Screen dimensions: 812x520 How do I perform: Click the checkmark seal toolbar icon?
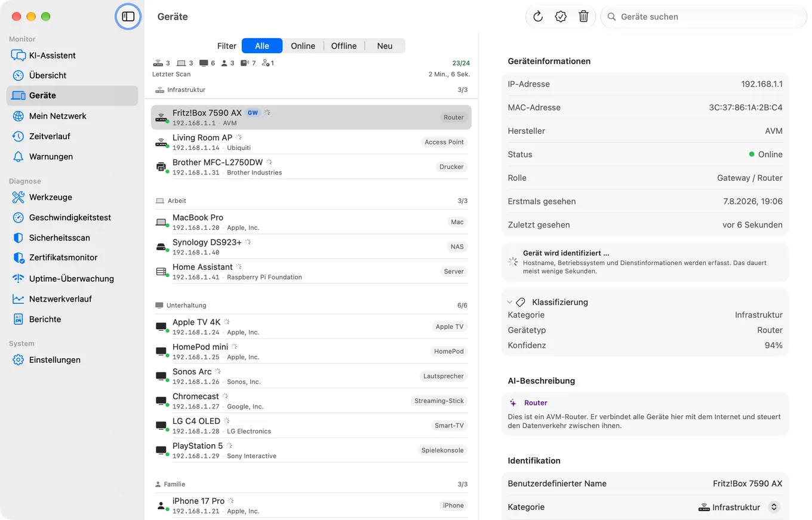pyautogui.click(x=561, y=17)
